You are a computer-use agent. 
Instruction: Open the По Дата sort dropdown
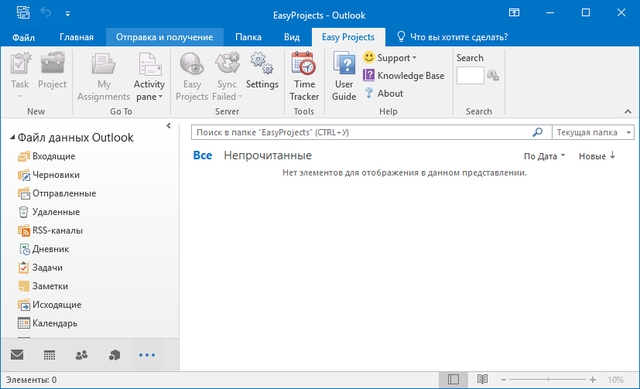pos(544,156)
